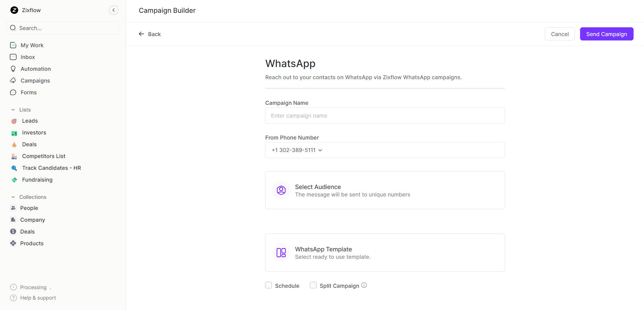This screenshot has height=310, width=644.
Task: Open the Competitors List via its chart icon
Action: (14, 156)
